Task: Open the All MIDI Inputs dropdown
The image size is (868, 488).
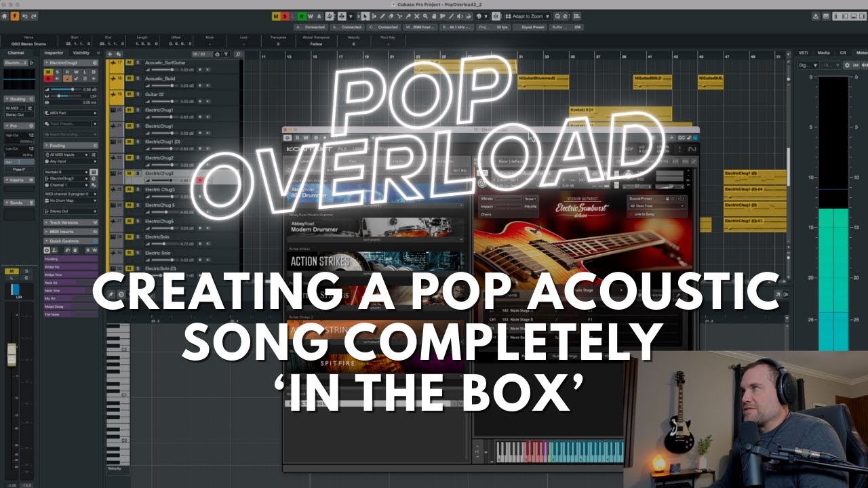Action: tap(66, 155)
